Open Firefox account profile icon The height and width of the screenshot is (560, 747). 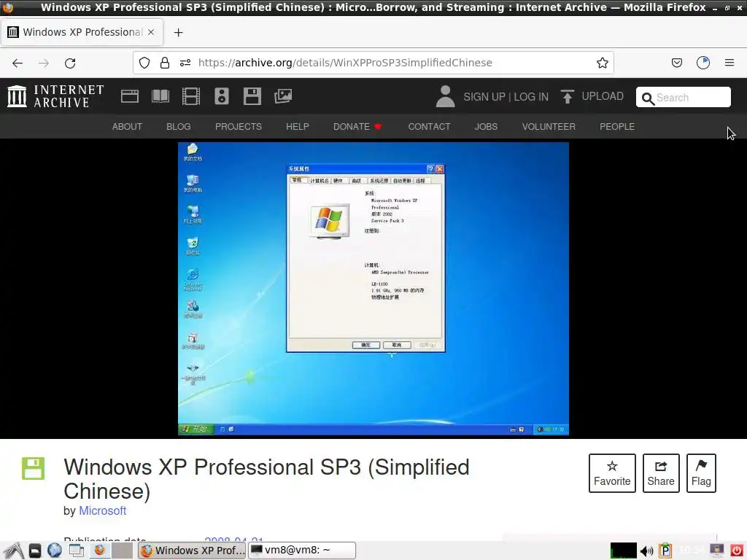click(x=703, y=63)
